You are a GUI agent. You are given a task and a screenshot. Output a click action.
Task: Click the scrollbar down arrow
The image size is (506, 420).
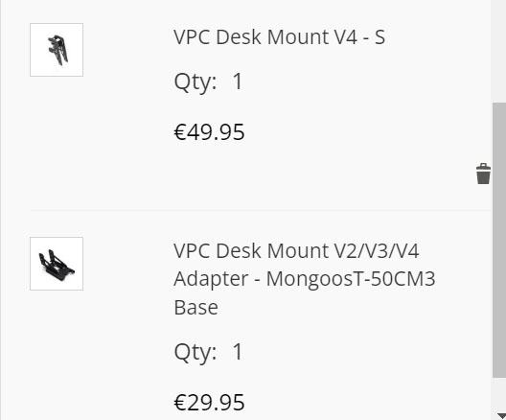coord(501,415)
